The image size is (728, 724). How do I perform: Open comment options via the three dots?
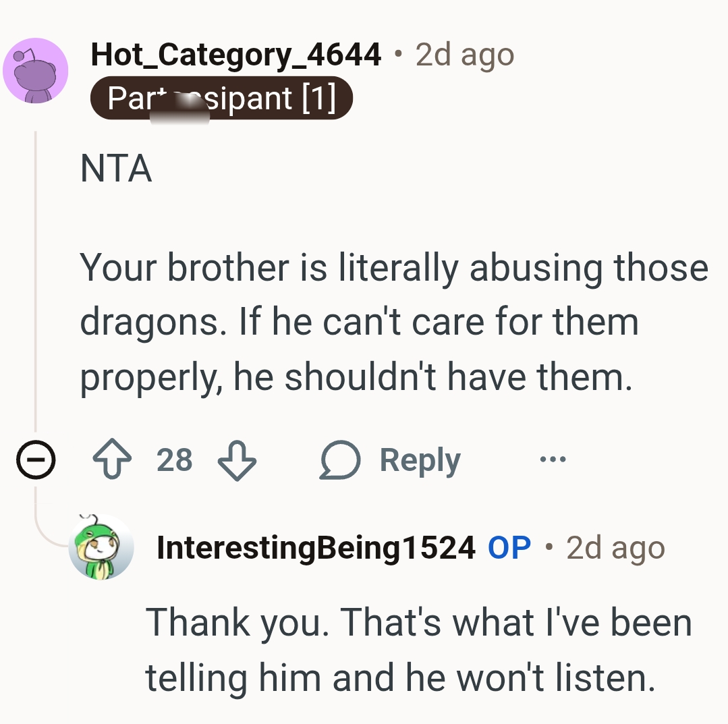pyautogui.click(x=553, y=460)
